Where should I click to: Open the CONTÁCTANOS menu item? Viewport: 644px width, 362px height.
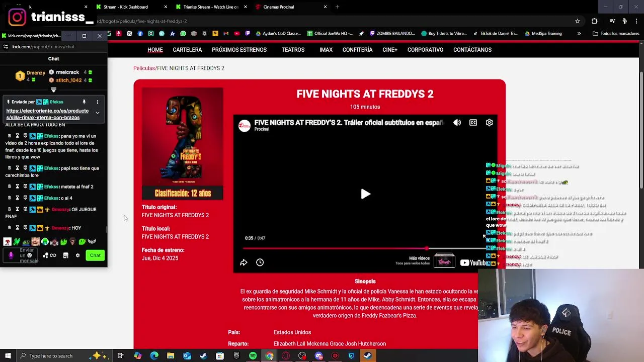click(472, 50)
